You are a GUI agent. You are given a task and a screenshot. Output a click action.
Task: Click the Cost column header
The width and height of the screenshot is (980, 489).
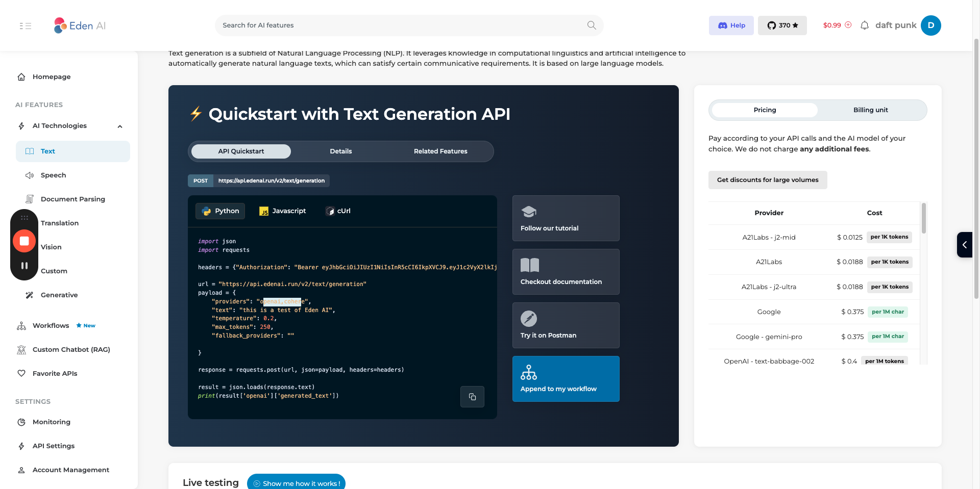pos(874,213)
